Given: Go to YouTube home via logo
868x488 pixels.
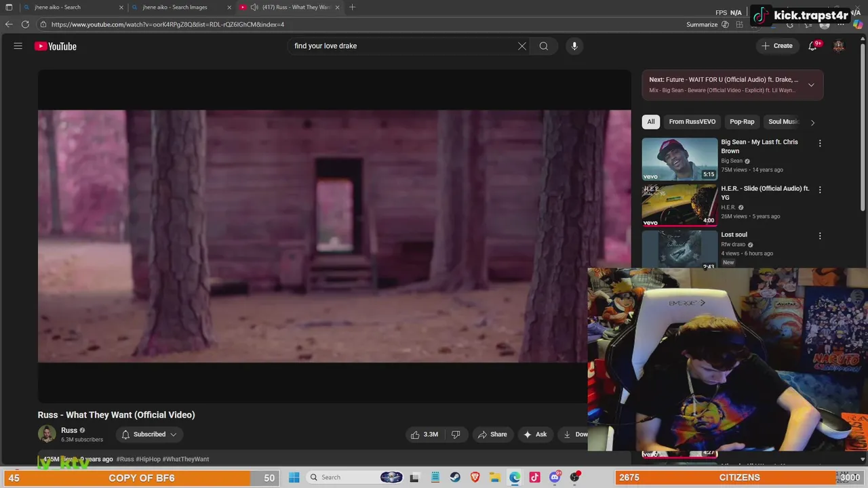Looking at the screenshot, I should [x=56, y=46].
